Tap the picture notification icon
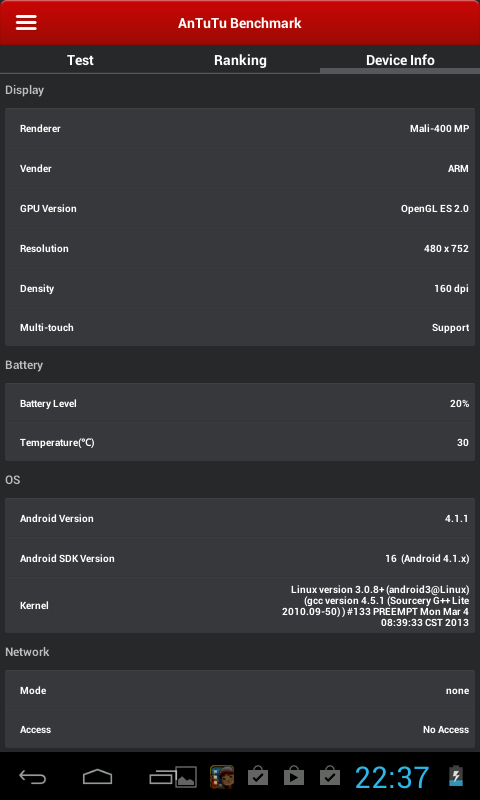This screenshot has width=480, height=800. (186, 776)
